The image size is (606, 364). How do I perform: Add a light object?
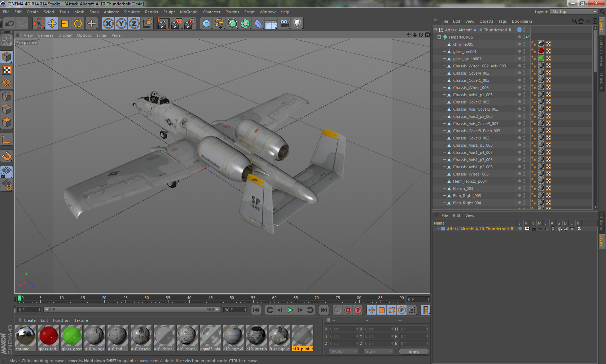coord(297,24)
